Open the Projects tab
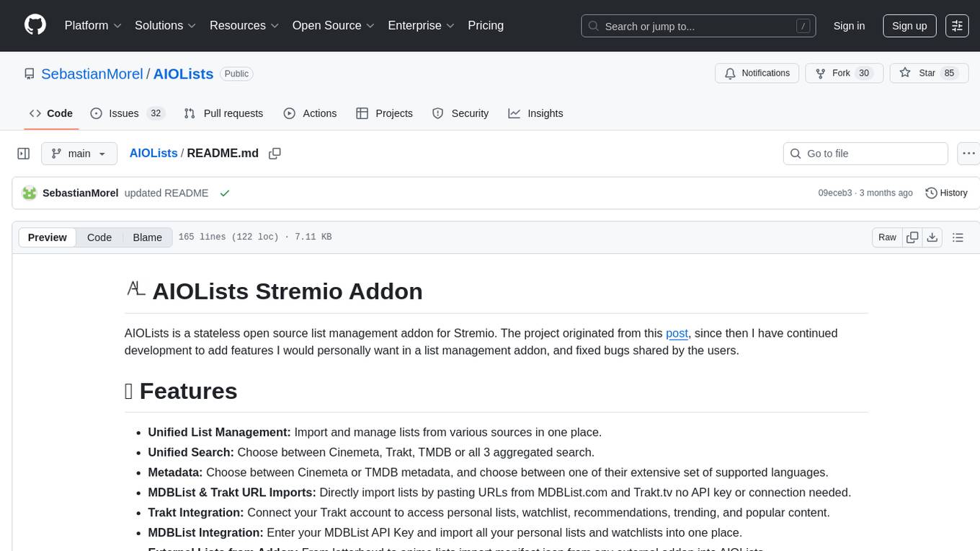This screenshot has width=980, height=551. 384,113
